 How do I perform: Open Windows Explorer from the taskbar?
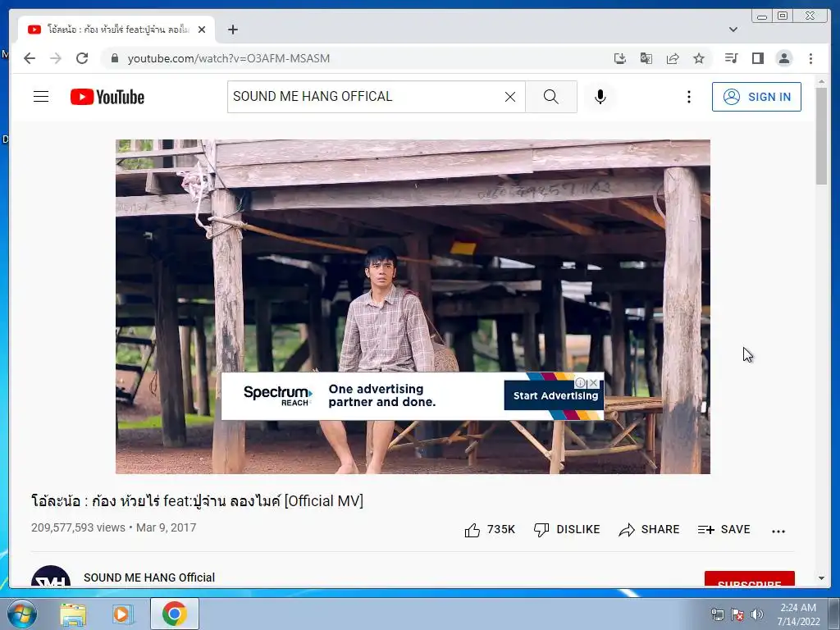click(x=73, y=614)
